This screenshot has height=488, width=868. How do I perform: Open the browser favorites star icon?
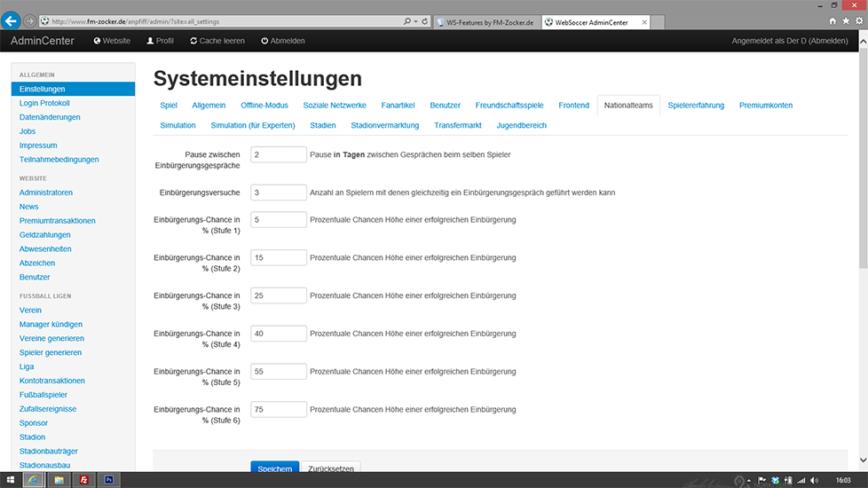845,20
